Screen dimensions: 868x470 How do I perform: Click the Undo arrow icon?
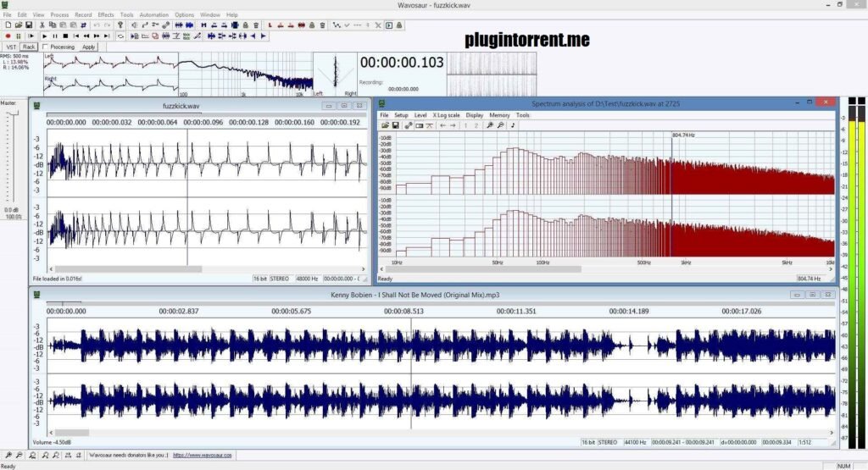coord(97,25)
